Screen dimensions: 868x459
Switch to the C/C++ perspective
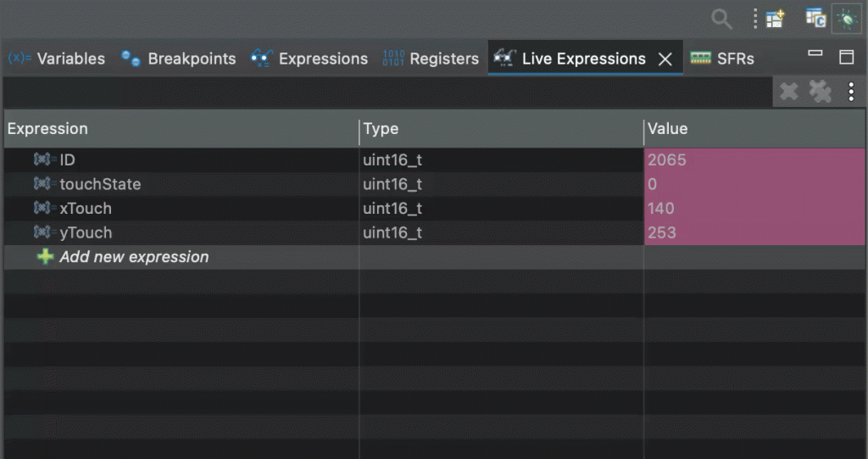815,18
